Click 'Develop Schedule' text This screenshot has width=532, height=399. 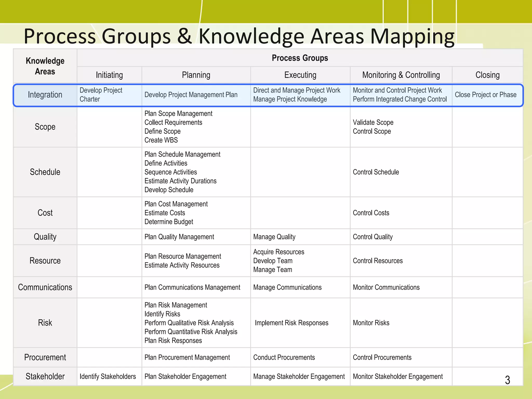pyautogui.click(x=169, y=190)
